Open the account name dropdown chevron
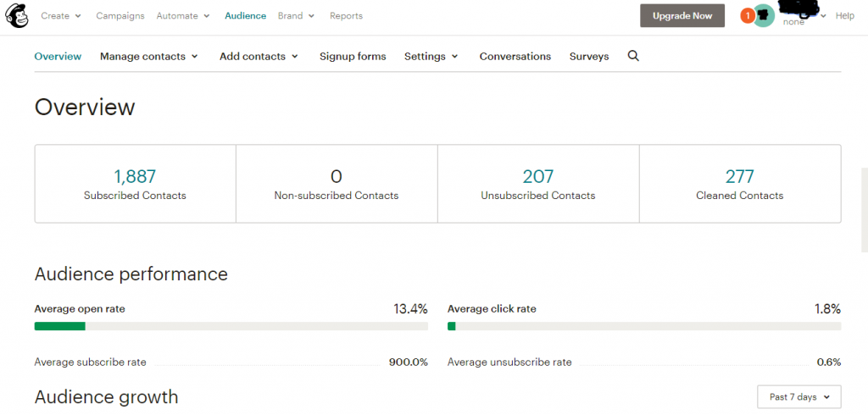The image size is (868, 415). click(823, 16)
